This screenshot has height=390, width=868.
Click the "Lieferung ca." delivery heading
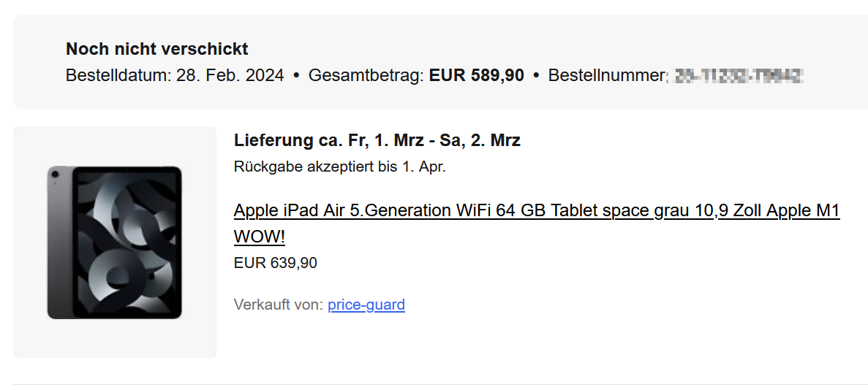click(287, 140)
